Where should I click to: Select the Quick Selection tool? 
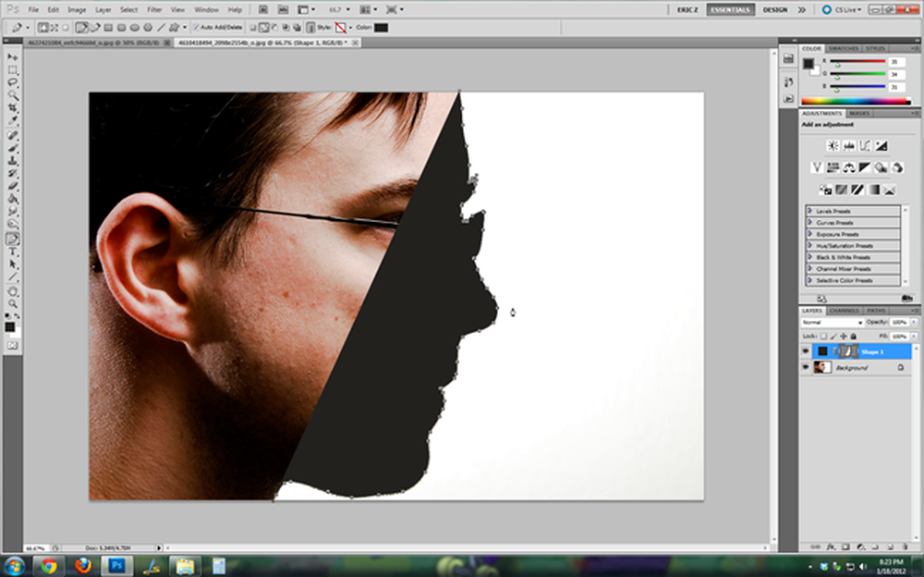pos(12,95)
